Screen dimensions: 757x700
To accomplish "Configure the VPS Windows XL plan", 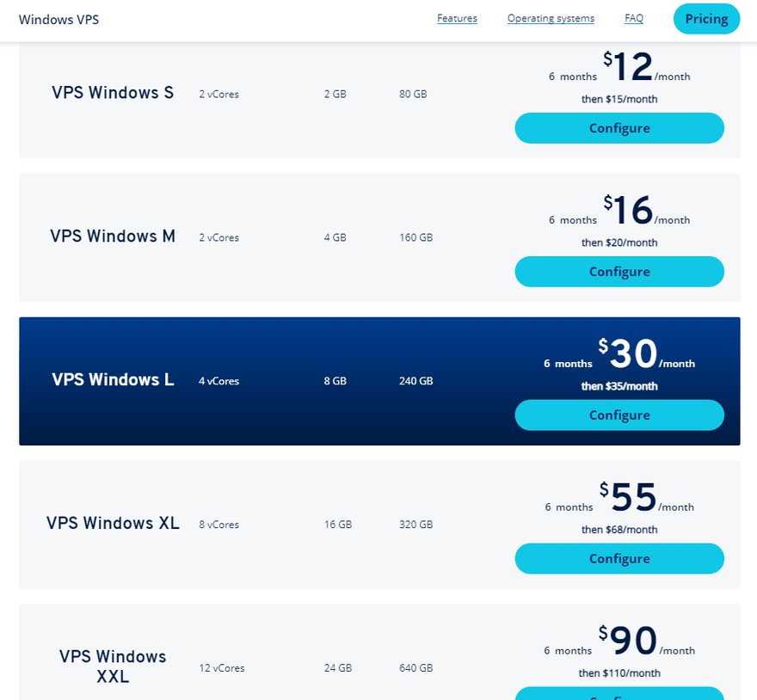I will (619, 558).
